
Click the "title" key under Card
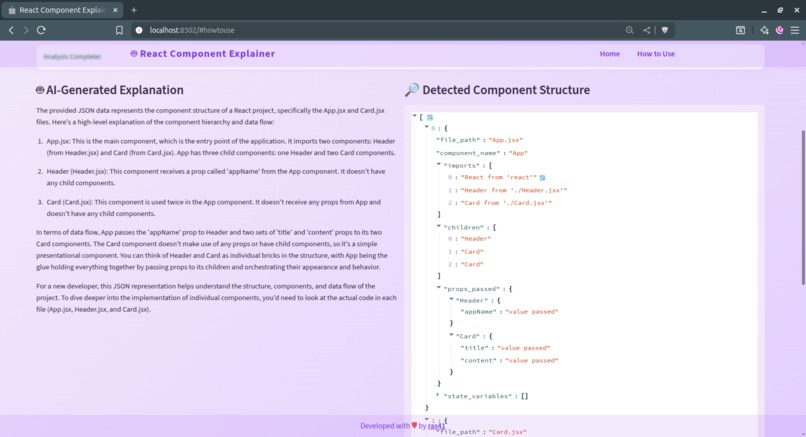point(474,348)
